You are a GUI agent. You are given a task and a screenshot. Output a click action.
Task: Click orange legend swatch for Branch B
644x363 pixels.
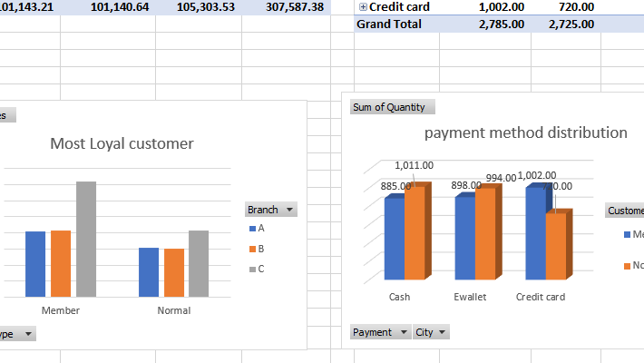251,249
